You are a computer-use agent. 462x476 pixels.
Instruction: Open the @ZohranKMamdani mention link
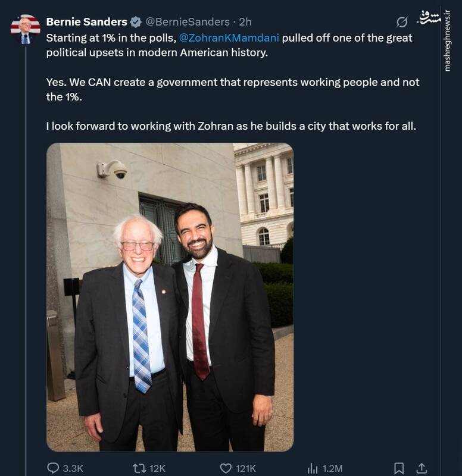(x=229, y=38)
